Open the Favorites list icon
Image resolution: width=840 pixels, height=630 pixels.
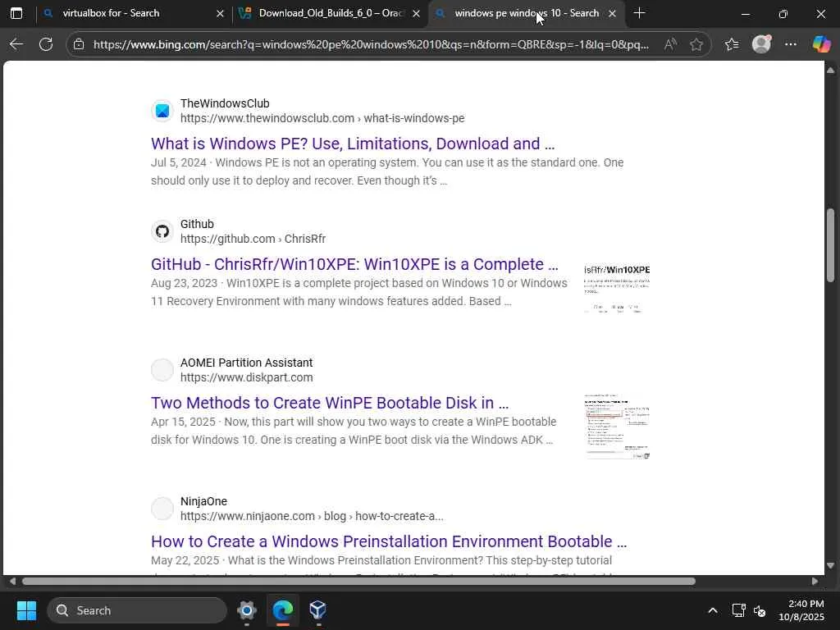click(x=732, y=44)
